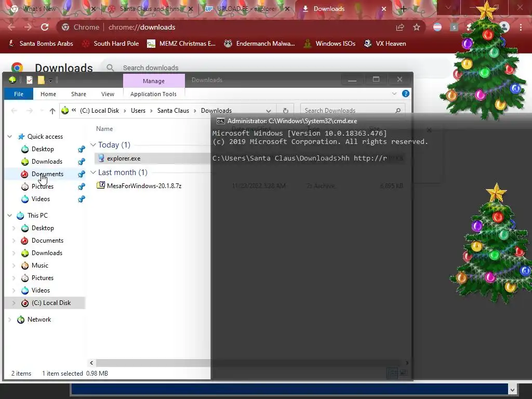
Task: Switch to the Santa Claus and Chris tab
Action: (149, 9)
